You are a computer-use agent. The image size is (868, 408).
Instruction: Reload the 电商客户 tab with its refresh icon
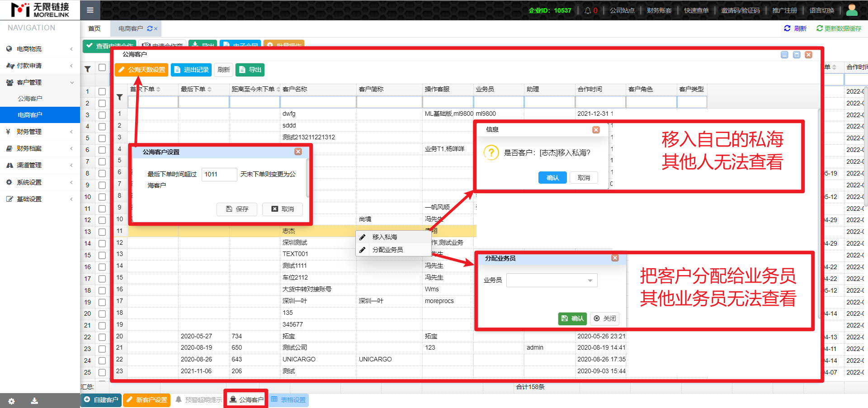point(150,28)
